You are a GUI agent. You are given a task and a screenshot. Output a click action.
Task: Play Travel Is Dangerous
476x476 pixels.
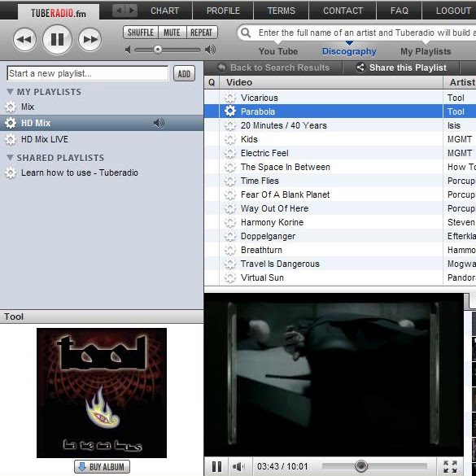(x=280, y=264)
